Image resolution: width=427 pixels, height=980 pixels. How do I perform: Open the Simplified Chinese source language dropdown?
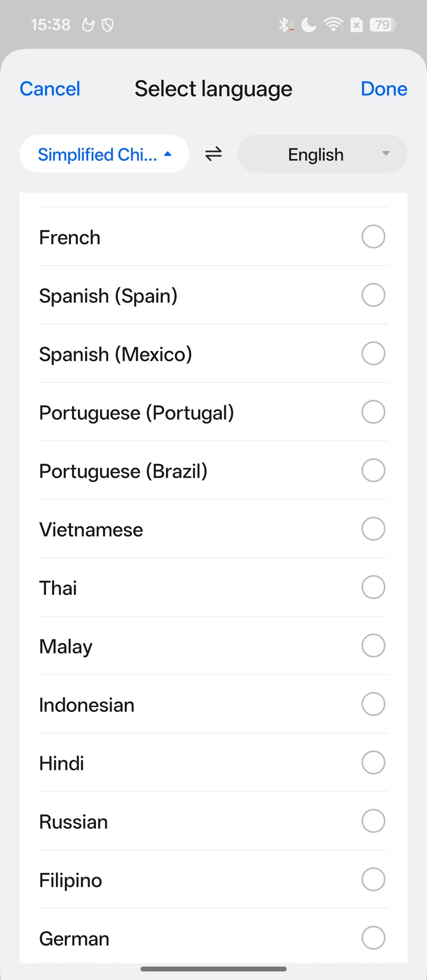[x=104, y=154]
